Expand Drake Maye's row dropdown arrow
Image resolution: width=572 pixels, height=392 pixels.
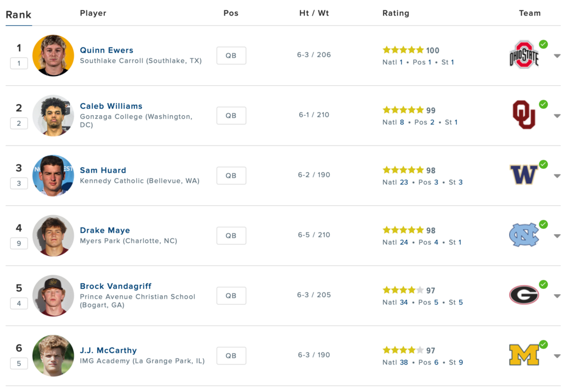[x=557, y=236]
